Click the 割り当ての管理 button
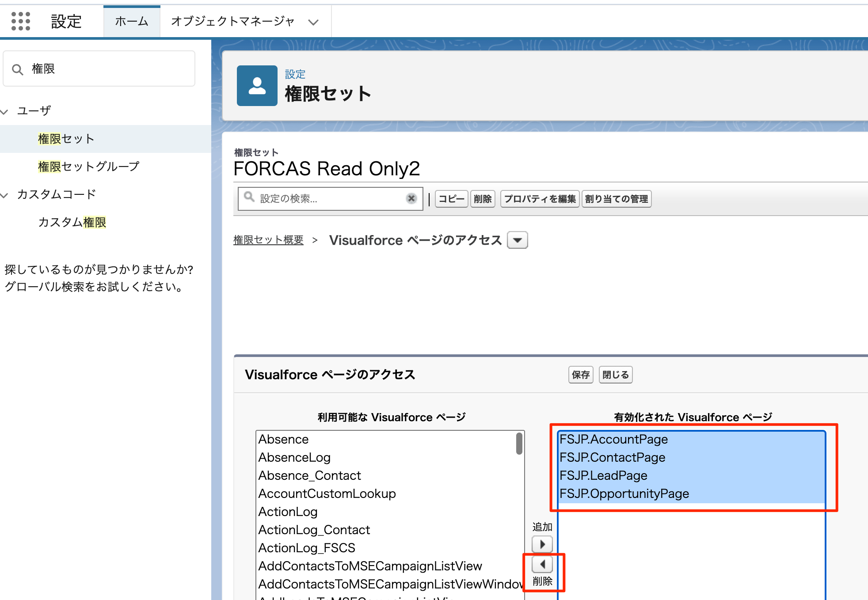This screenshot has height=600, width=868. (616, 199)
